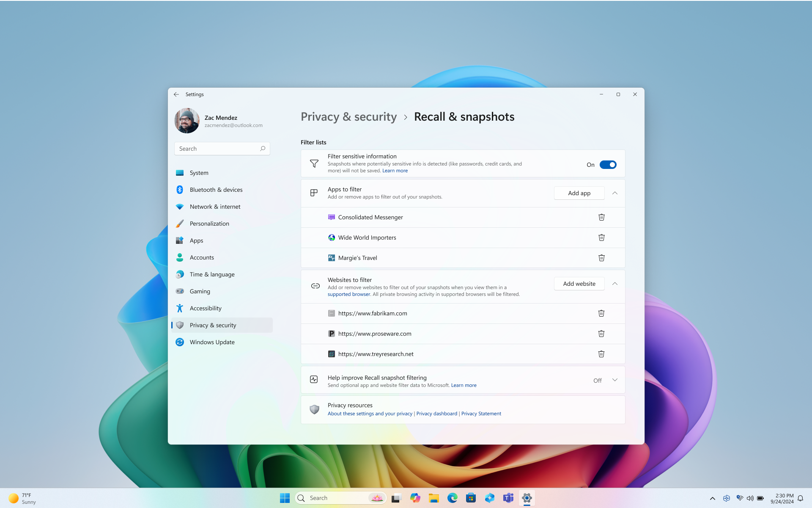Click the Help improve Recall snapshot icon

tap(314, 380)
